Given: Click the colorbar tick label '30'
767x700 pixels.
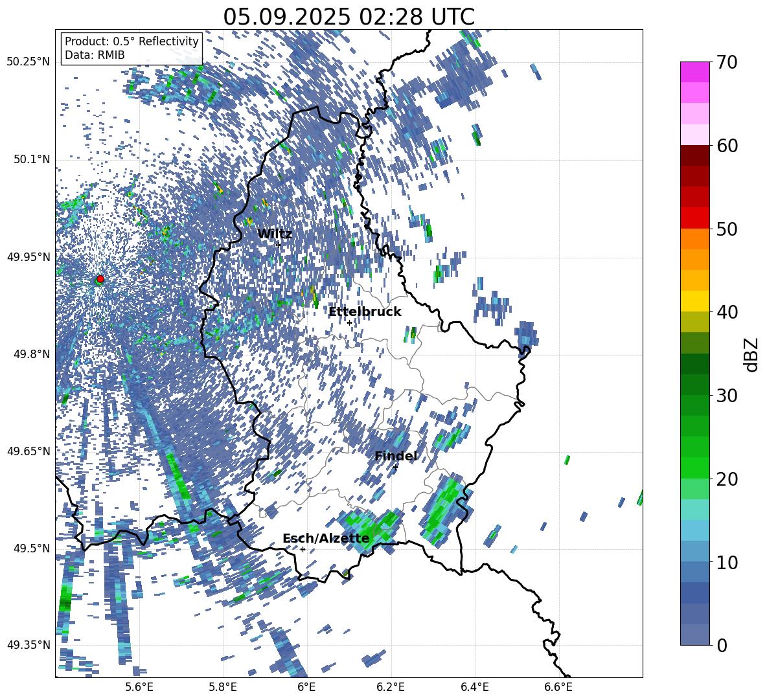Looking at the screenshot, I should [x=727, y=396].
